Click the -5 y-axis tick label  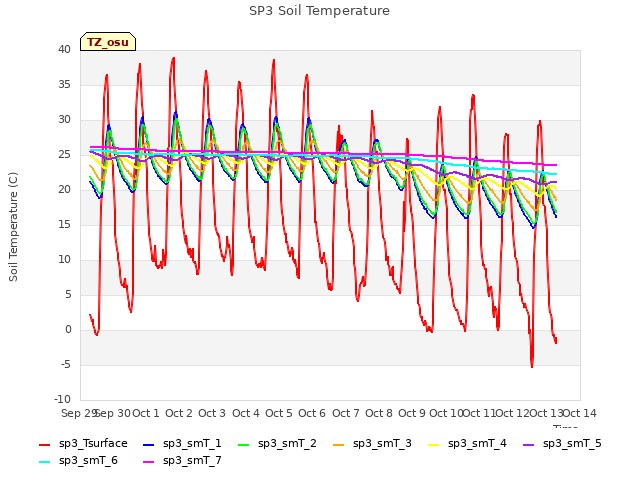coord(66,365)
